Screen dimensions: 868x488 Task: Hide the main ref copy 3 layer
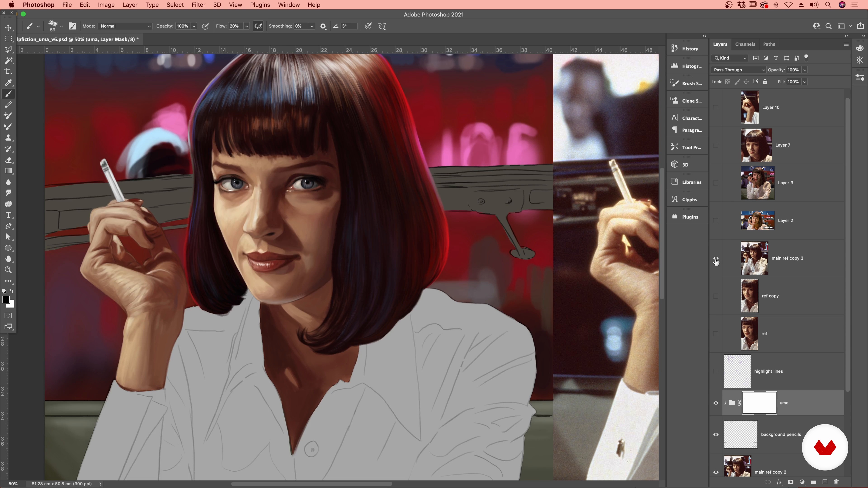tap(716, 258)
